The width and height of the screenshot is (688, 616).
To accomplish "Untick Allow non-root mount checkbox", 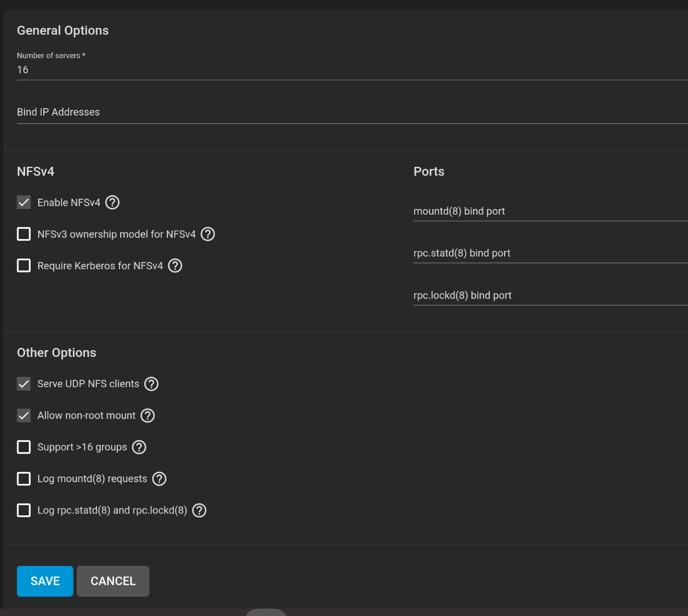I will coord(24,416).
